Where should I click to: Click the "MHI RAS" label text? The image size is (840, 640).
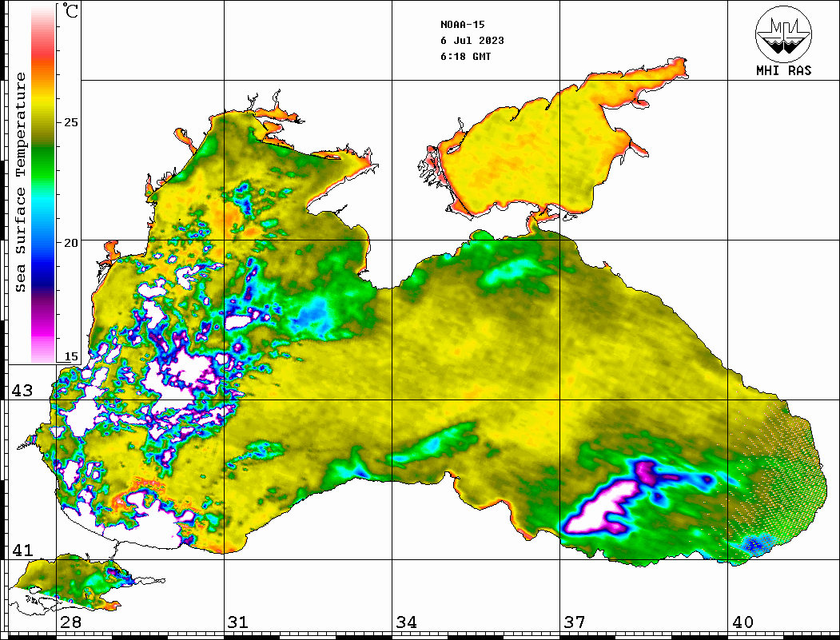pyautogui.click(x=784, y=70)
